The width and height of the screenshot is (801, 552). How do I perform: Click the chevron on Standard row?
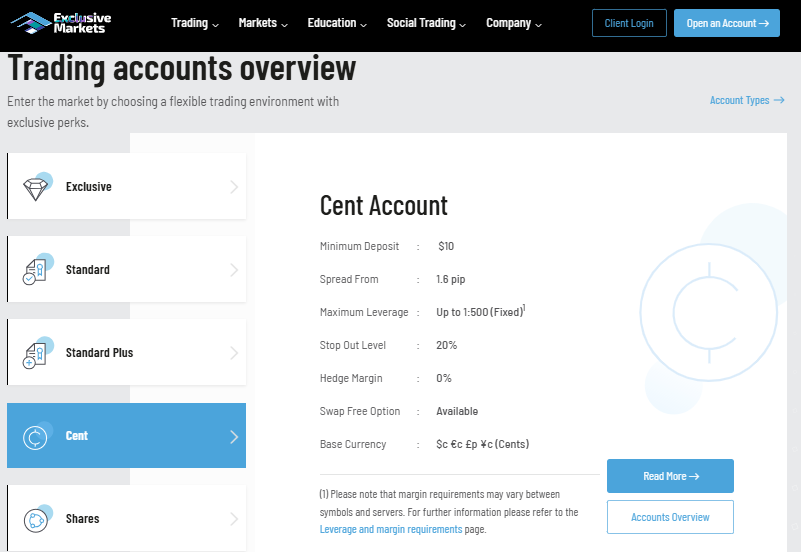point(234,270)
